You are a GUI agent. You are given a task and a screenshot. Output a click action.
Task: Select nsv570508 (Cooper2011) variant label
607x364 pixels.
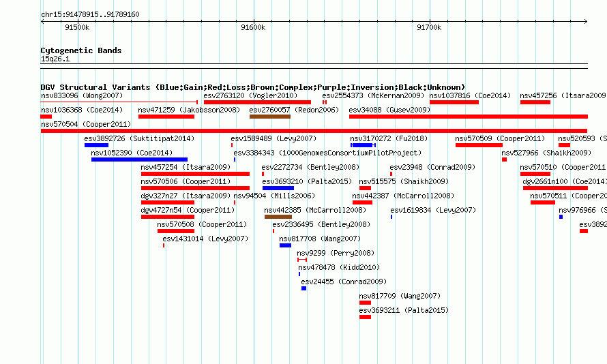point(202,224)
